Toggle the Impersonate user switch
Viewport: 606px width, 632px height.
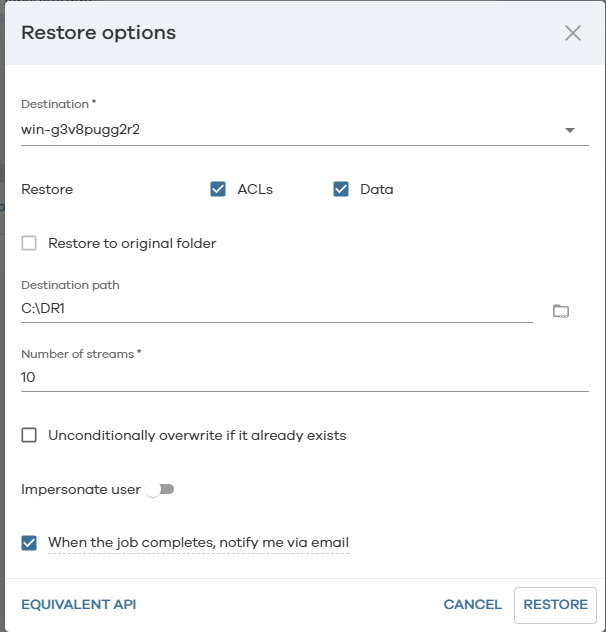(x=160, y=489)
